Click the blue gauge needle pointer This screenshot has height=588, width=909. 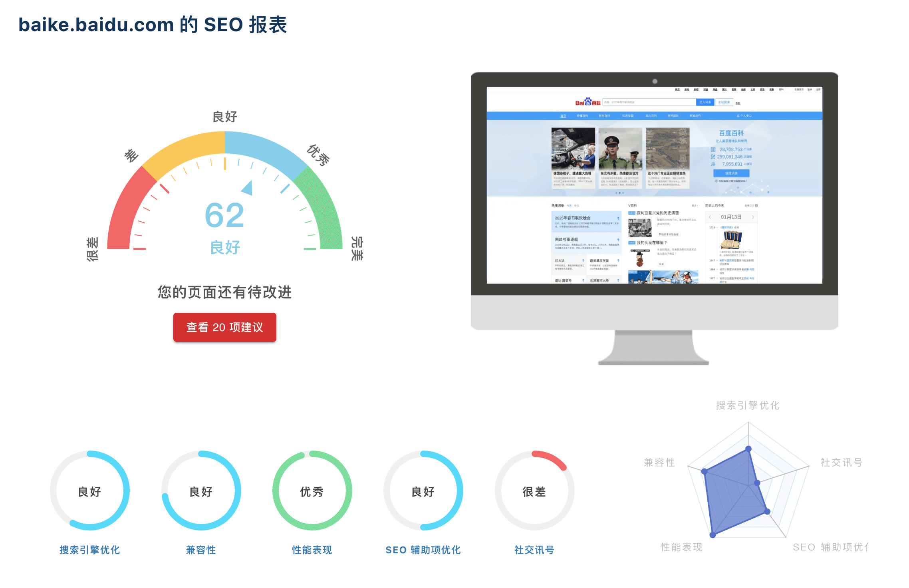(248, 189)
